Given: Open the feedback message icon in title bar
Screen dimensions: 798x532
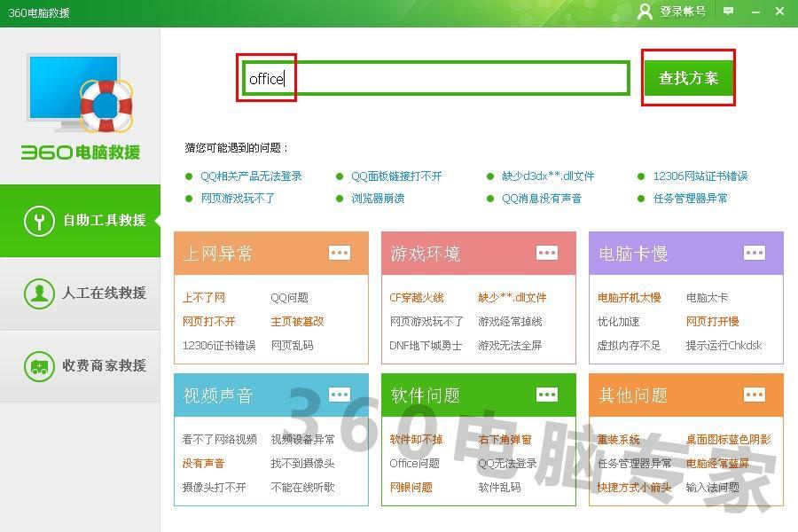Looking at the screenshot, I should tap(728, 11).
